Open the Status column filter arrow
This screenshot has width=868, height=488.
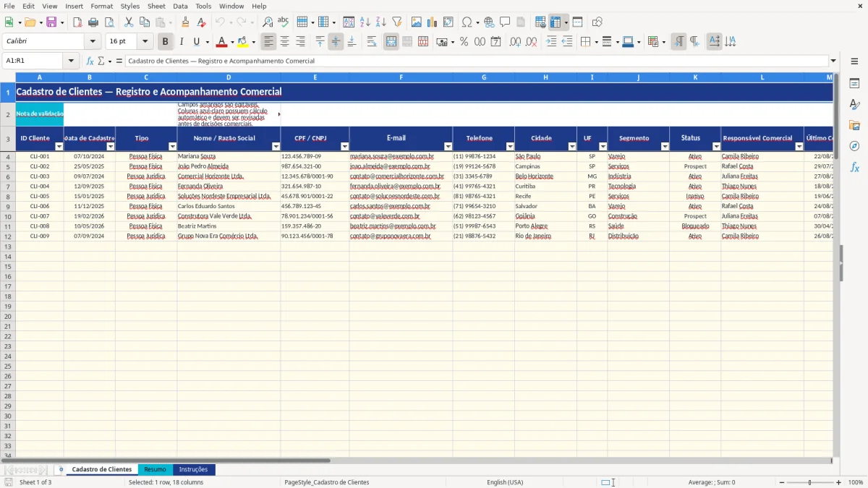[717, 147]
